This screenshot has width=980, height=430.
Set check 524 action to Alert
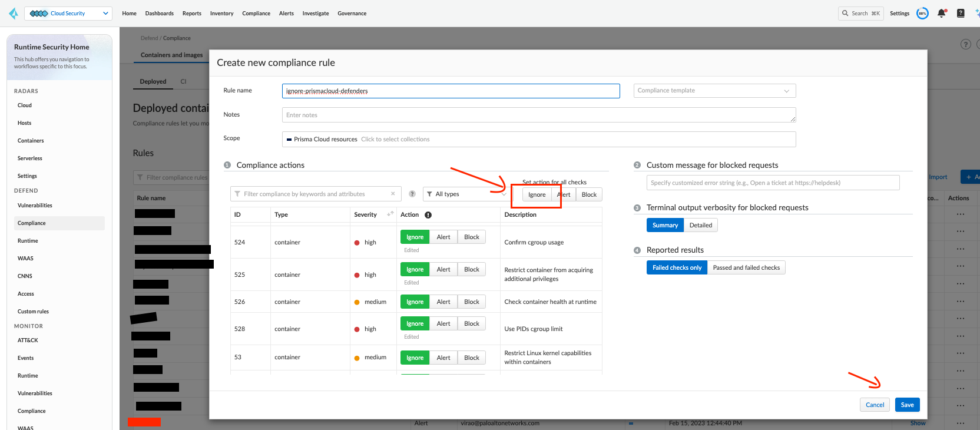pyautogui.click(x=443, y=237)
